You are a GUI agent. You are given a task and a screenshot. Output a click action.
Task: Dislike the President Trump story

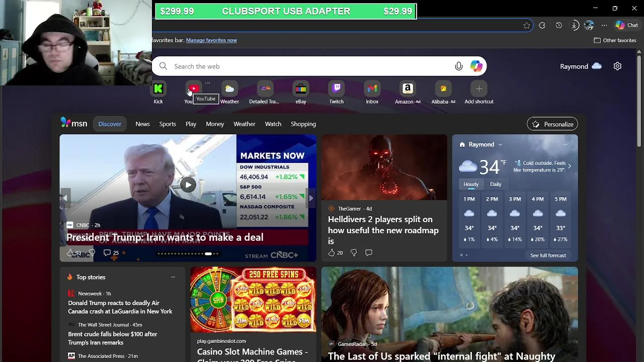pyautogui.click(x=92, y=252)
